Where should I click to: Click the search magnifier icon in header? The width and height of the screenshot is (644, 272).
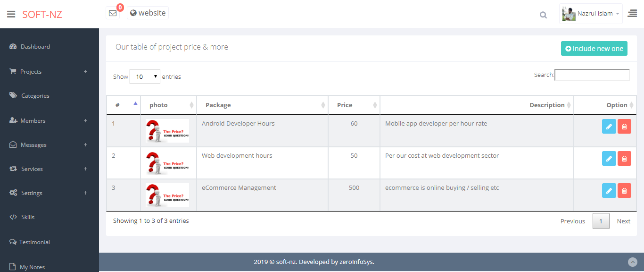tap(543, 15)
